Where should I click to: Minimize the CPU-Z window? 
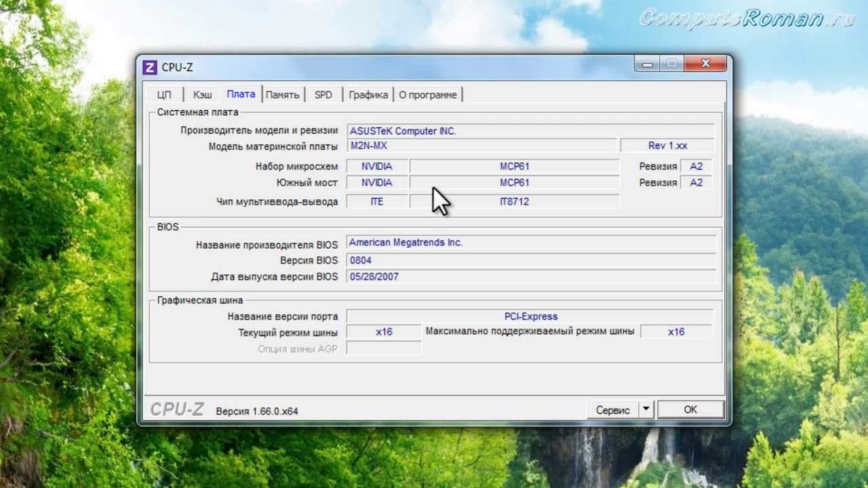(647, 64)
